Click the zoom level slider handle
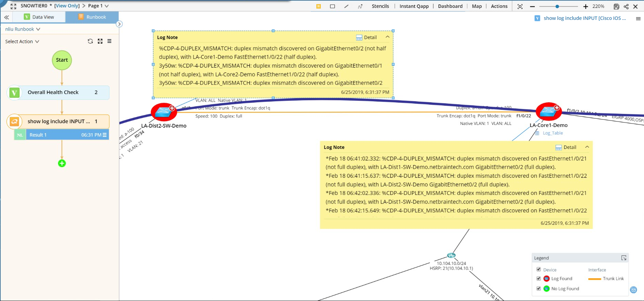 click(x=557, y=7)
